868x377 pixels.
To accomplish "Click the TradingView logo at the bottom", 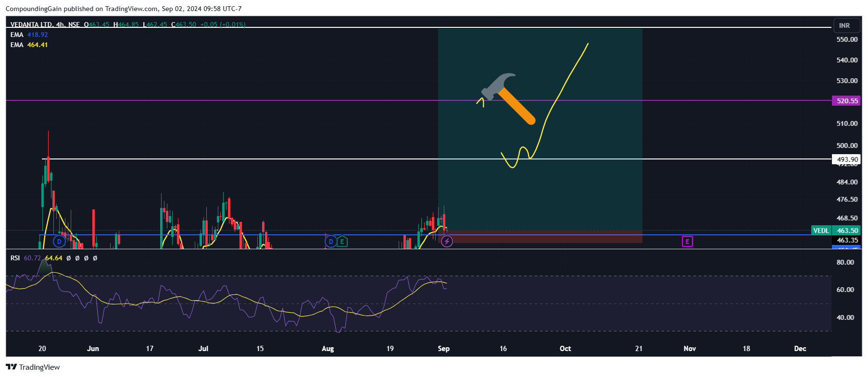I will pos(33,367).
